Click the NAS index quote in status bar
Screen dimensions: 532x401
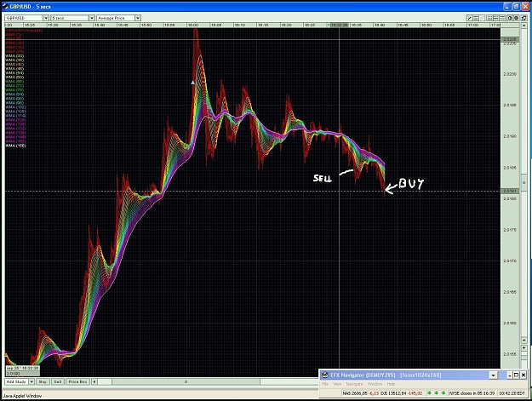pyautogui.click(x=360, y=393)
